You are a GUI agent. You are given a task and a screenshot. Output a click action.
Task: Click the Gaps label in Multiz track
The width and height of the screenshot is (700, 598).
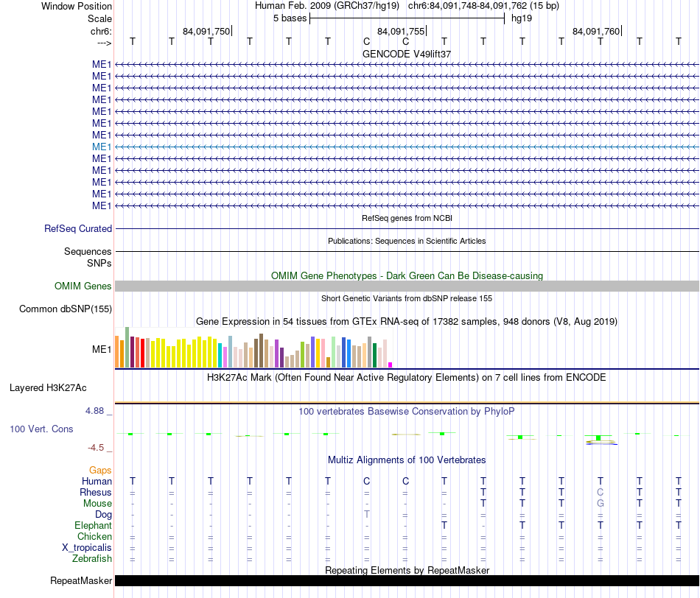tap(100, 470)
